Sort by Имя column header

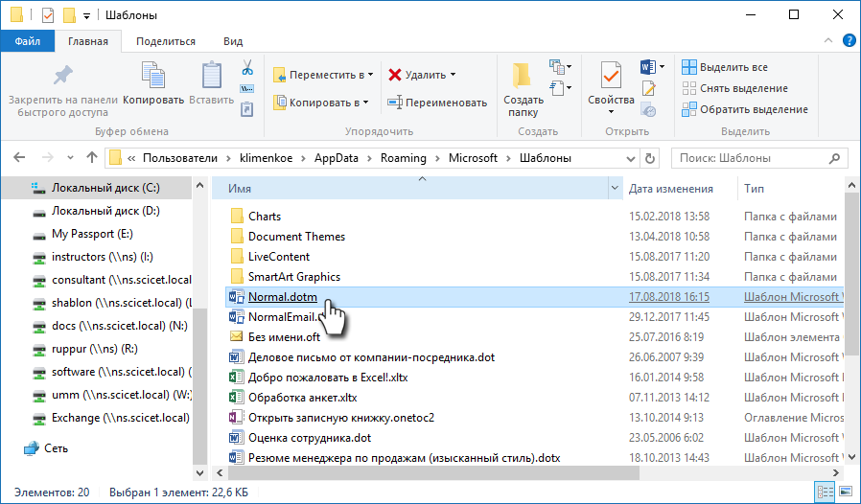pyautogui.click(x=410, y=189)
